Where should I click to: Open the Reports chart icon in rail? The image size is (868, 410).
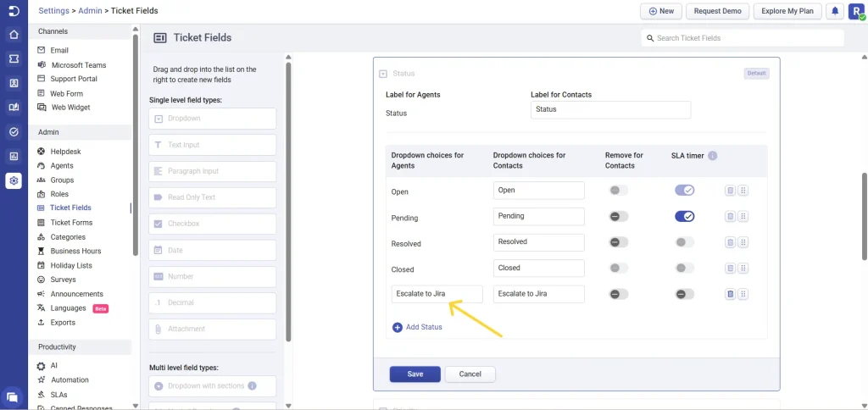pyautogui.click(x=14, y=156)
